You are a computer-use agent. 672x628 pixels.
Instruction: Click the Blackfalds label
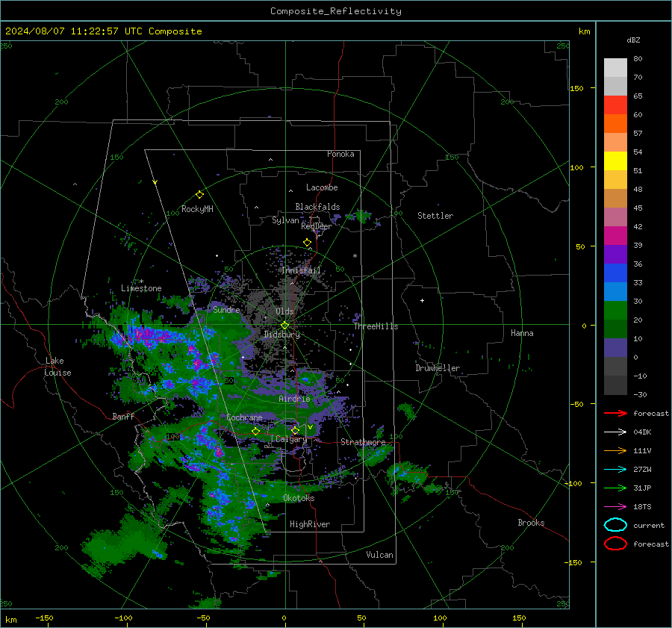point(317,207)
